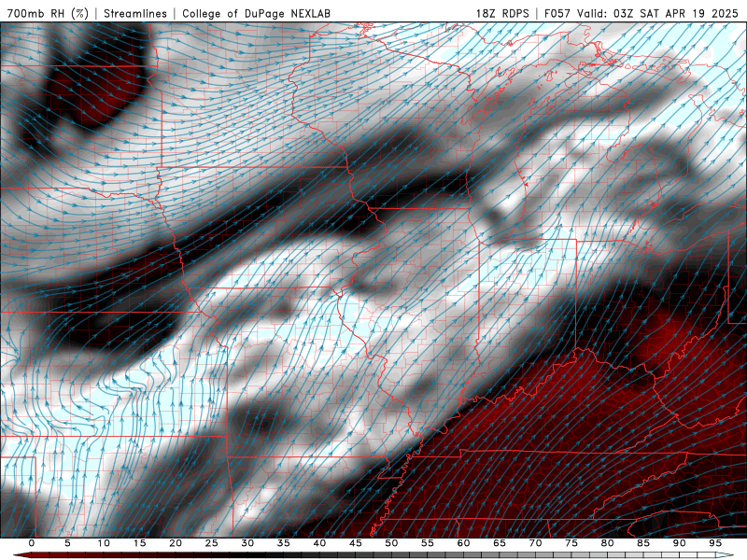Click the "0" color scale label
This screenshot has height=560, width=747.
coord(32,543)
